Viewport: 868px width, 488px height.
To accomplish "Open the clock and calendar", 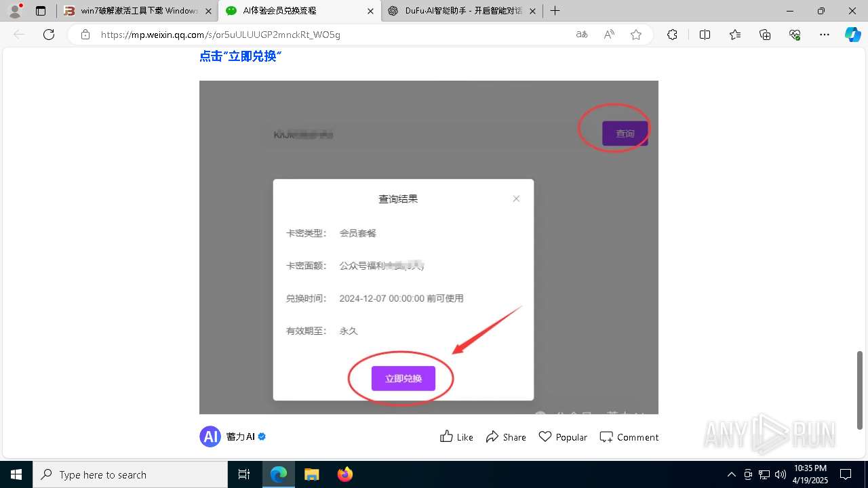I will pyautogui.click(x=810, y=474).
